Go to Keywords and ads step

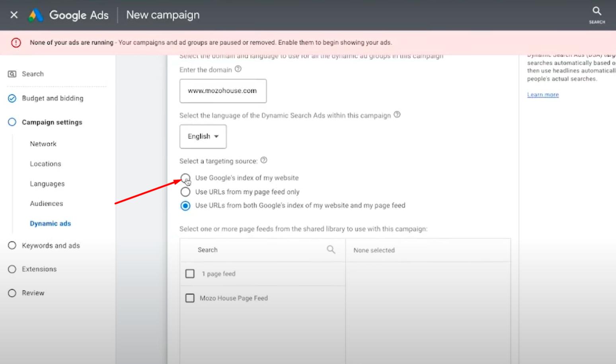[51, 245]
